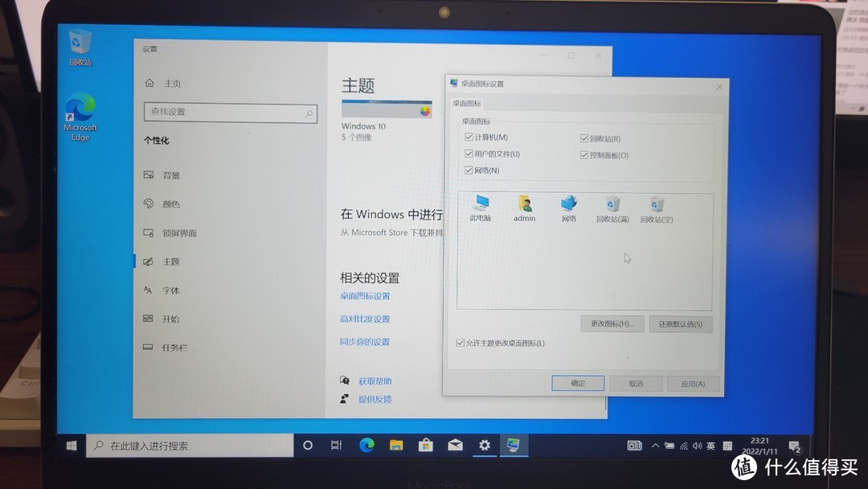Click the Settings gear on the taskbar
Screen dimensions: 868x489
[x=485, y=446]
